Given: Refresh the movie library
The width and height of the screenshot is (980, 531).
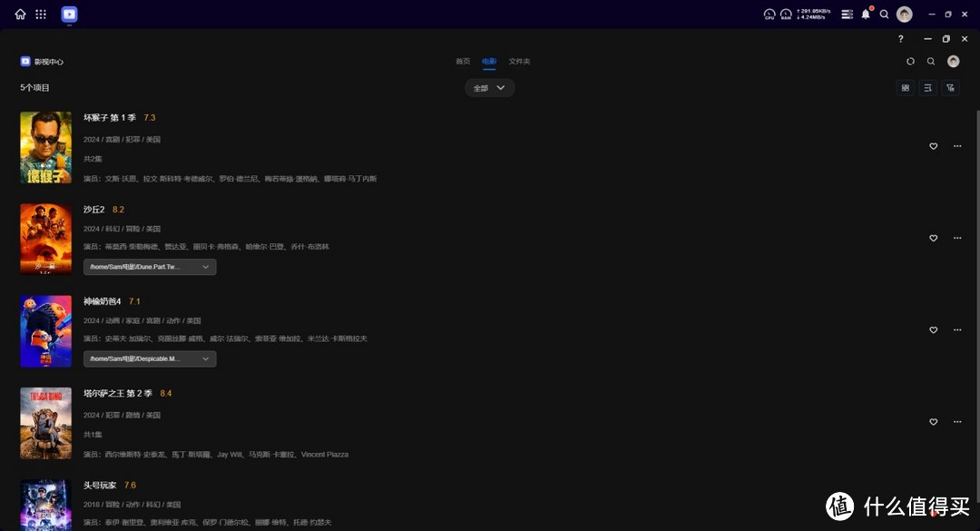Looking at the screenshot, I should [910, 61].
